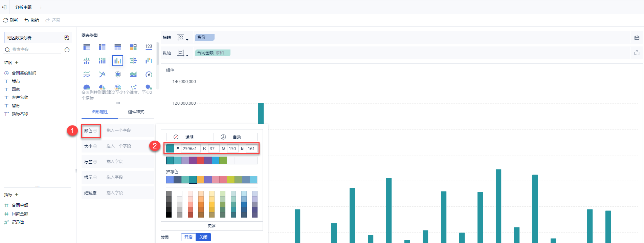Click the clear icon at the end of 纵轴 row
644x243 pixels.
637,53
